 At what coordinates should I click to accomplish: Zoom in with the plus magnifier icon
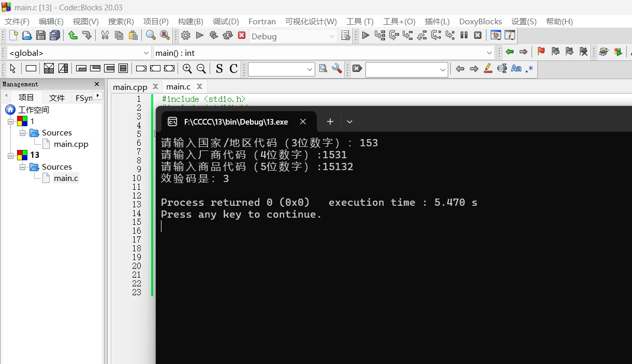coord(187,68)
